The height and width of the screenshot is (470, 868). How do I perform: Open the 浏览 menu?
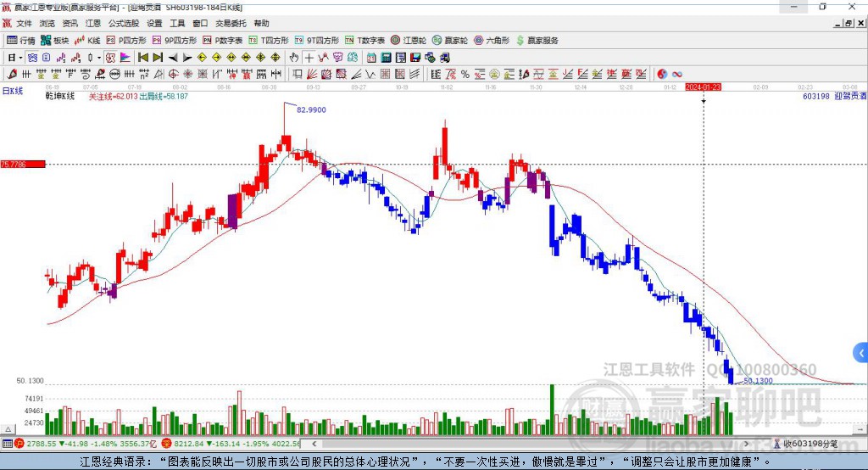click(x=47, y=23)
